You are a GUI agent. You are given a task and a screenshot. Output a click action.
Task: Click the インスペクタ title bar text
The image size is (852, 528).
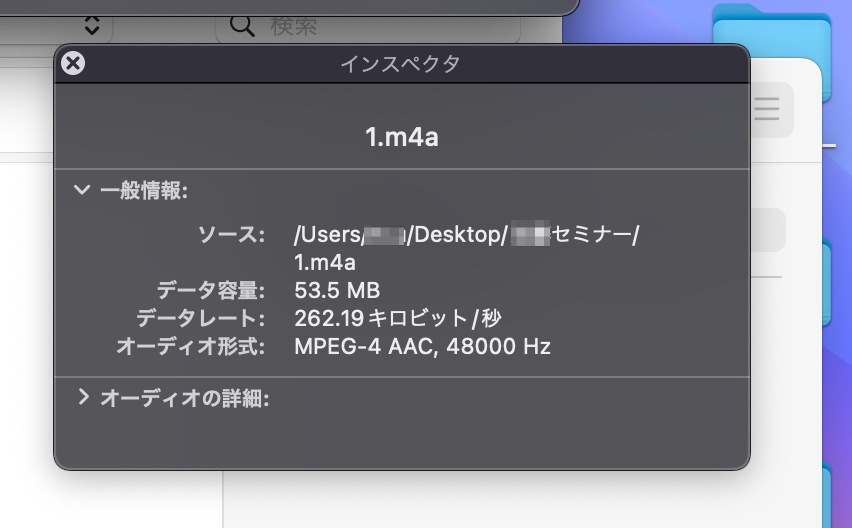coord(401,65)
